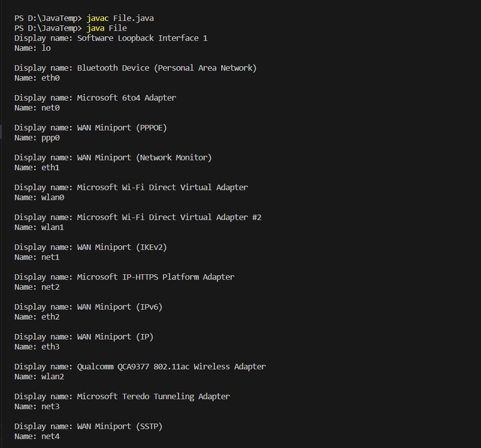Click the Microsoft Teredo Tunneling Adapter line
This screenshot has width=481, height=448.
pyautogui.click(x=122, y=396)
